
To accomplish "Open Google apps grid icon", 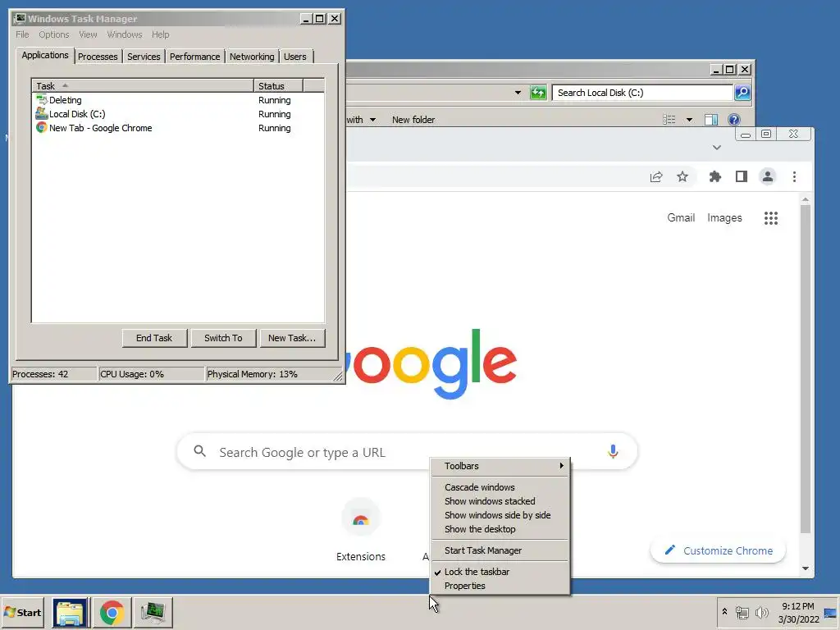I will point(771,218).
